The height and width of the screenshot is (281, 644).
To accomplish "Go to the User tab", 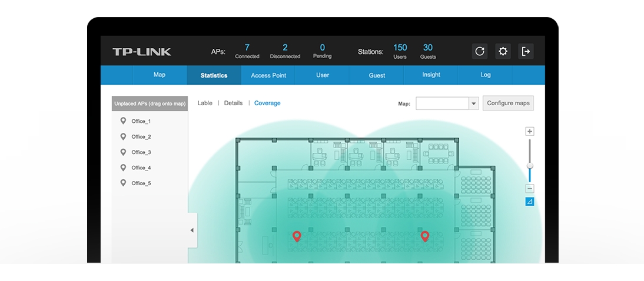I will pos(323,75).
